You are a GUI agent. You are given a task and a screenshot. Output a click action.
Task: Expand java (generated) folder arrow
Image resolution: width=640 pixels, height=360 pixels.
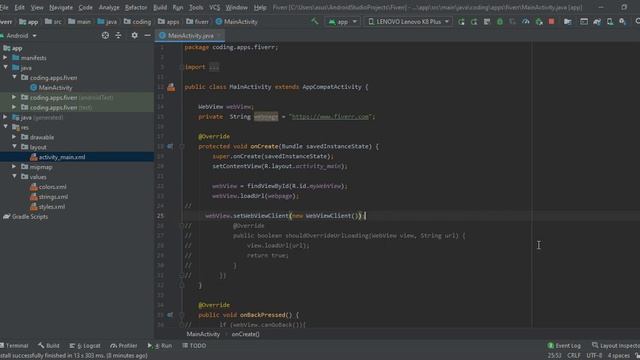click(5, 117)
